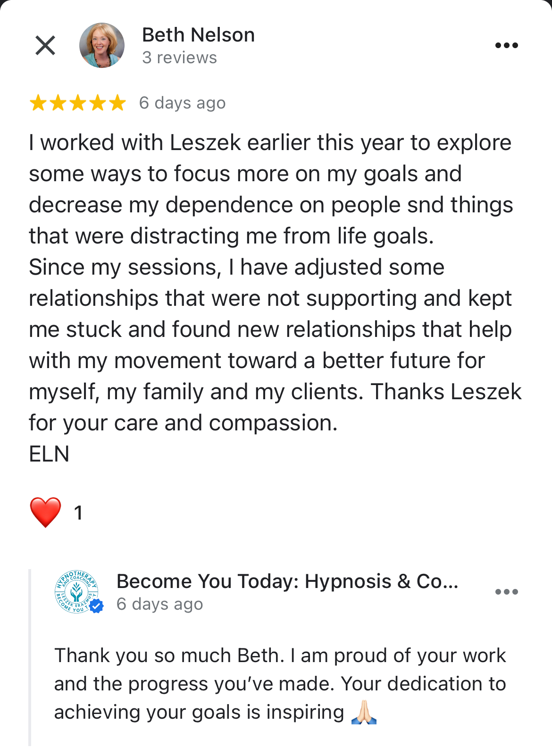This screenshot has height=756, width=552.
Task: Open Beth Nelson's profile photo
Action: [x=102, y=45]
